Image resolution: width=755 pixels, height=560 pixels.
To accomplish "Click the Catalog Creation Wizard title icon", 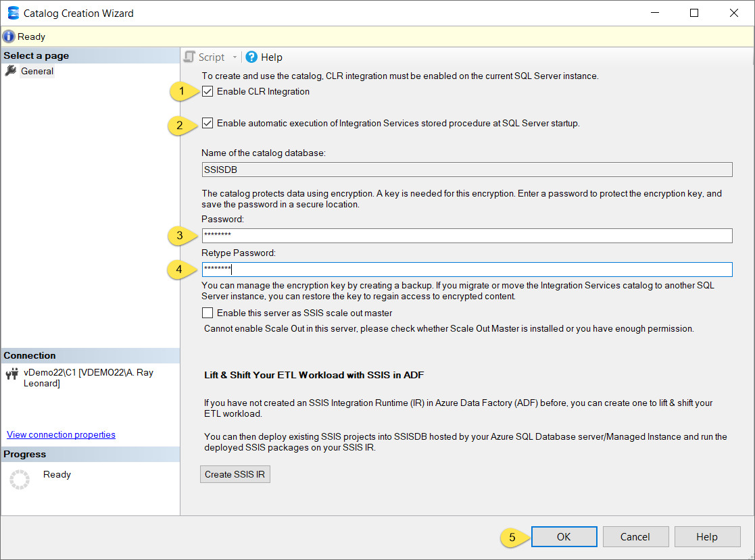I will (x=14, y=13).
